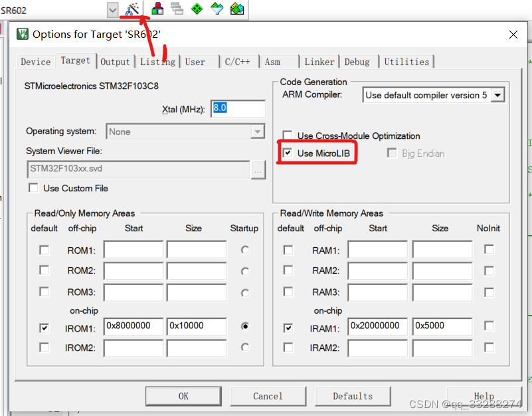
Task: Check the IRAM2 default checkbox
Action: tap(288, 348)
